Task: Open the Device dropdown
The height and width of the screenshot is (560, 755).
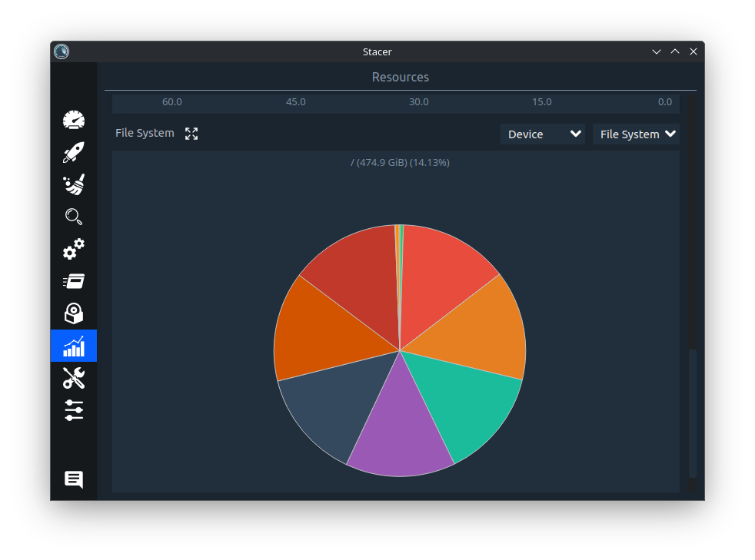Action: [543, 134]
